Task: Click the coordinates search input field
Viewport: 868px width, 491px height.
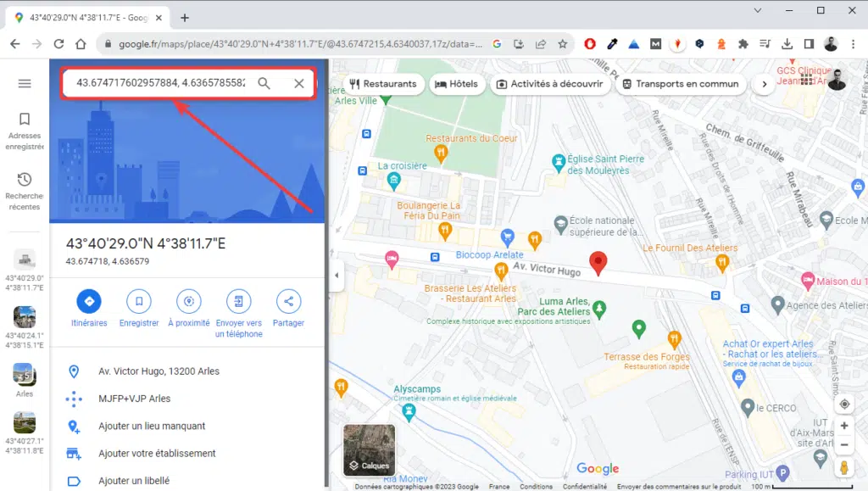Action: [160, 83]
